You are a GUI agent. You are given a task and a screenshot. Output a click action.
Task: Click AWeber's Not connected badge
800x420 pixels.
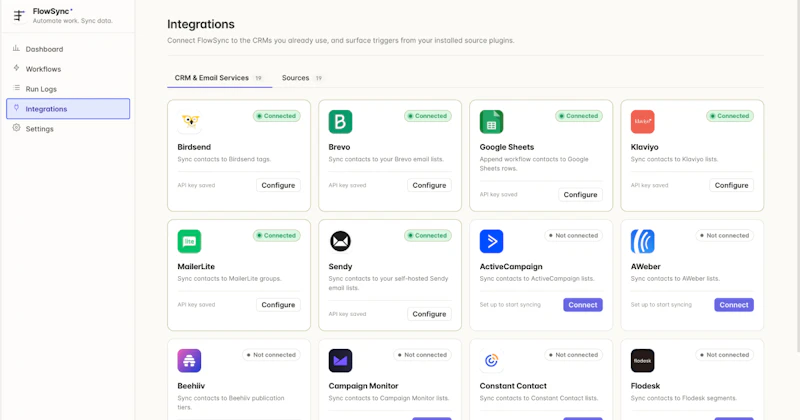(724, 235)
